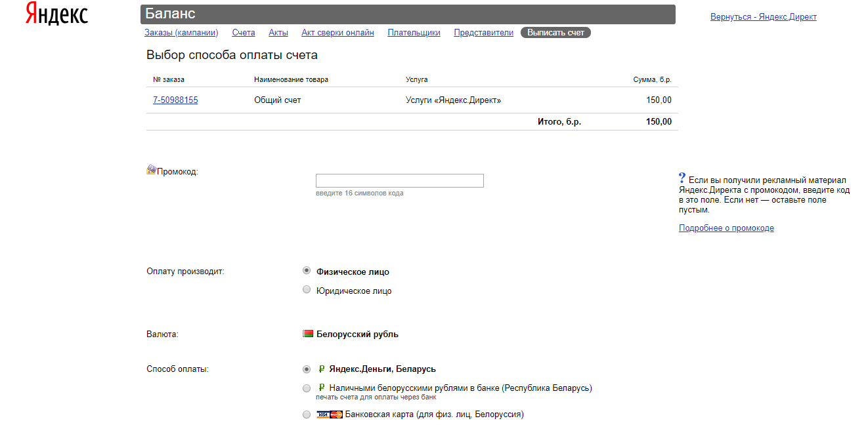
Task: Click печать счета для оплаты через банк note
Action: 376,397
